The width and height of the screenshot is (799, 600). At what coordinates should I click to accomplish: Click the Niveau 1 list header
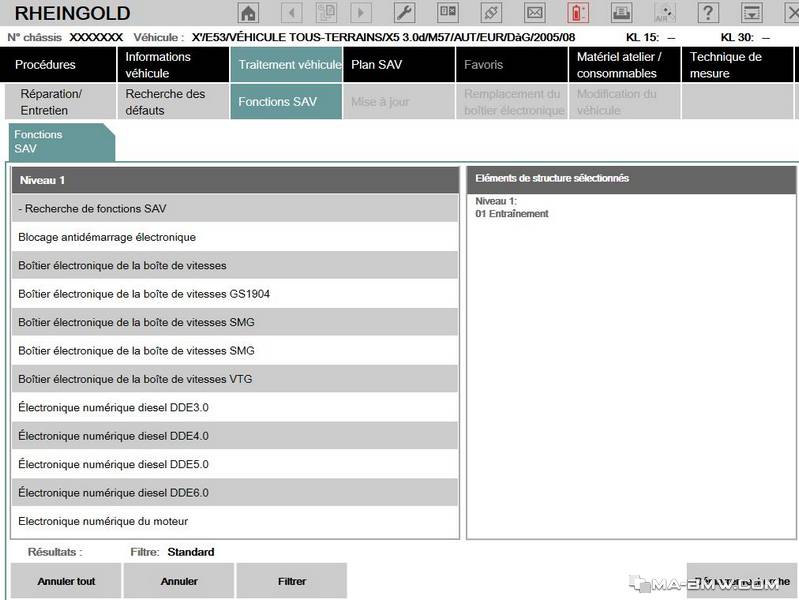click(x=235, y=180)
